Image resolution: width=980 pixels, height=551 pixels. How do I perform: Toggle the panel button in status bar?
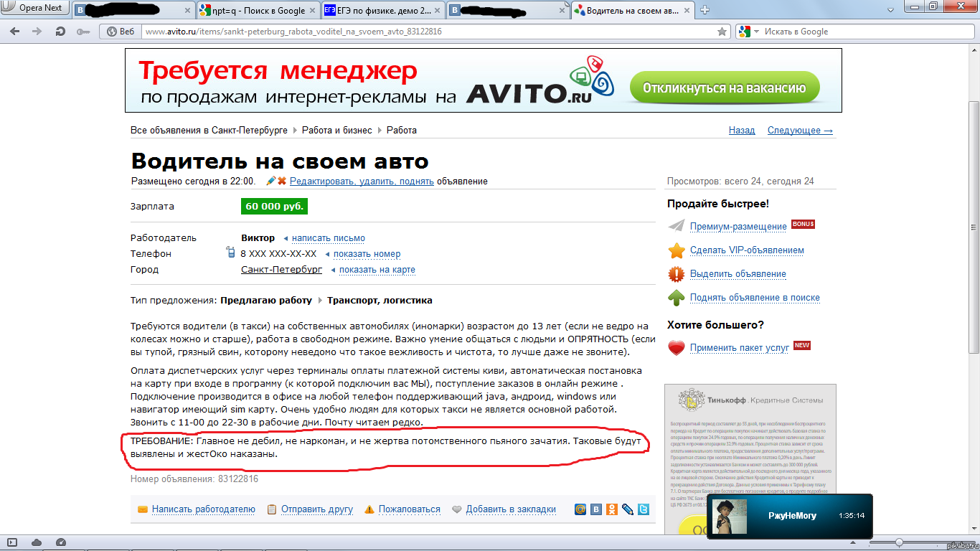11,542
